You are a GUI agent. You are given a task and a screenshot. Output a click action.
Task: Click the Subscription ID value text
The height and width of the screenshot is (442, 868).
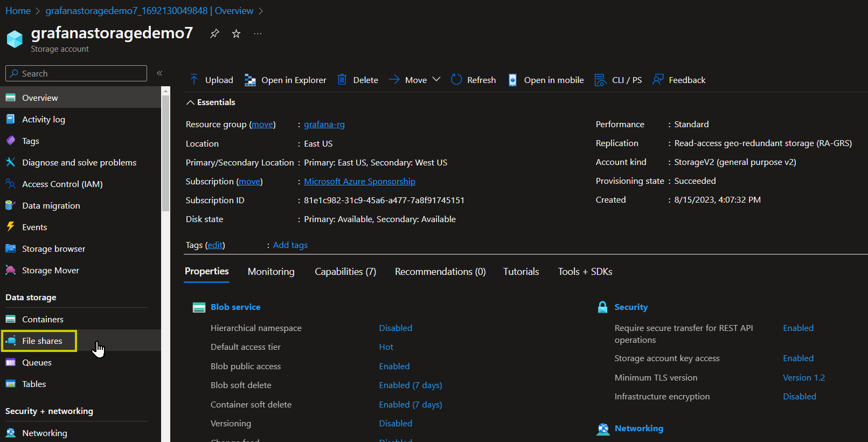pos(384,201)
